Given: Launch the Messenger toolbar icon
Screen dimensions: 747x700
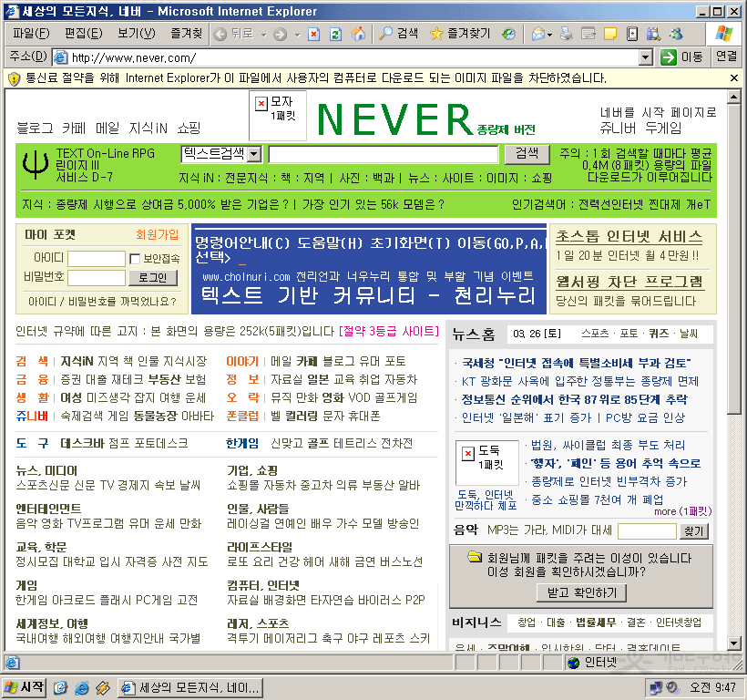Looking at the screenshot, I should (x=676, y=34).
